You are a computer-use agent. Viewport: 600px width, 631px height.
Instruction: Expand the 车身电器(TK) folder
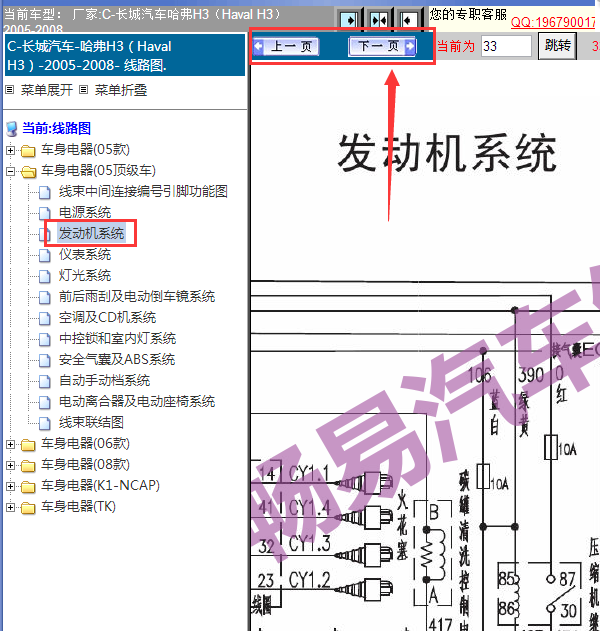(x=10, y=507)
